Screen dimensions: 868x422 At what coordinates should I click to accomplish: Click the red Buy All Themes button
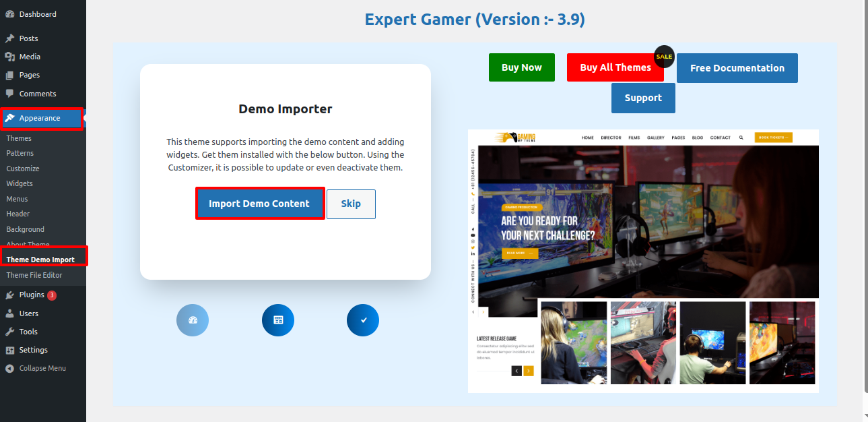615,67
